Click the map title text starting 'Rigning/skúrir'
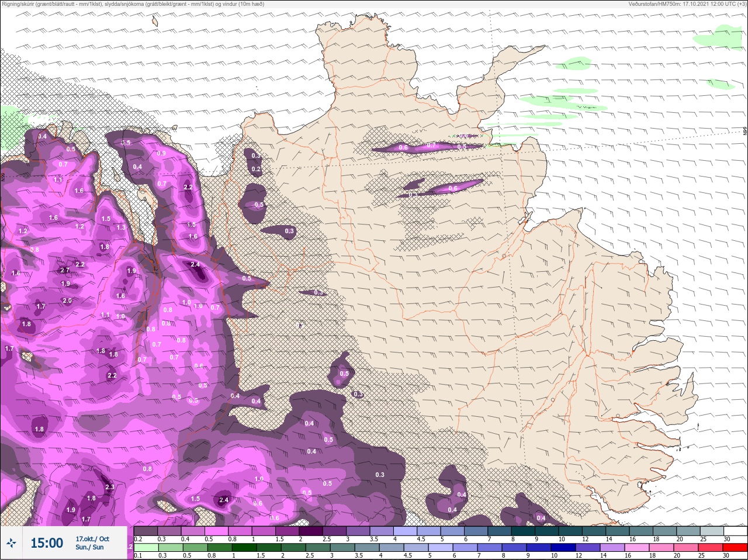748x560 pixels. (133, 4)
